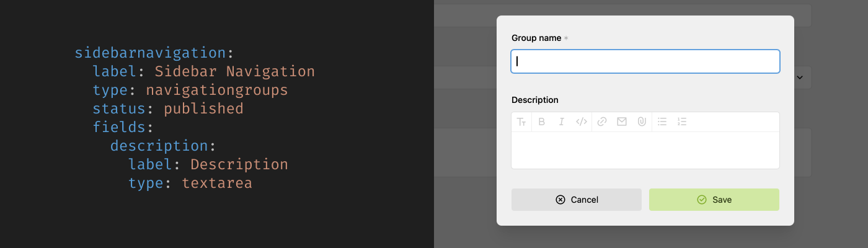868x248 pixels.
Task: Toggle bold formatting in the Description editor
Action: pos(541,122)
